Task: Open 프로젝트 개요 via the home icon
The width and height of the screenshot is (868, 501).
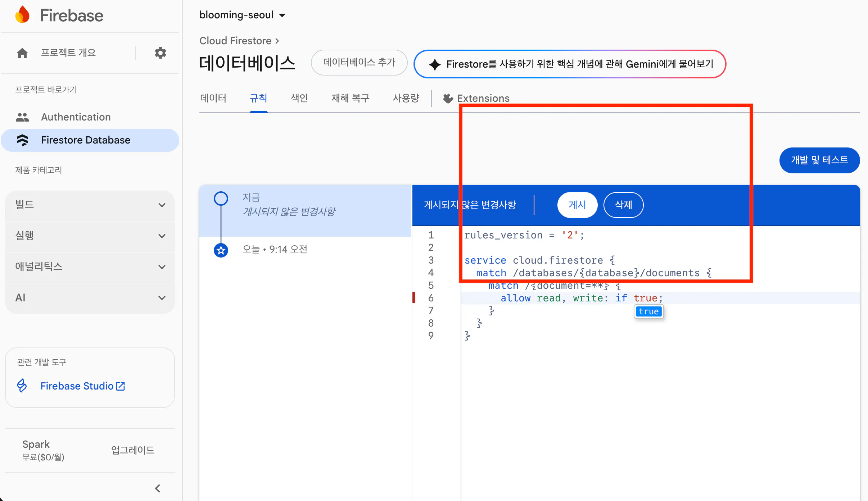Action: (22, 53)
